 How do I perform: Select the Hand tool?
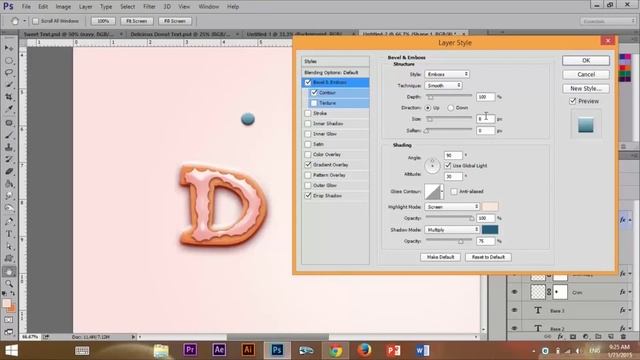(9, 271)
